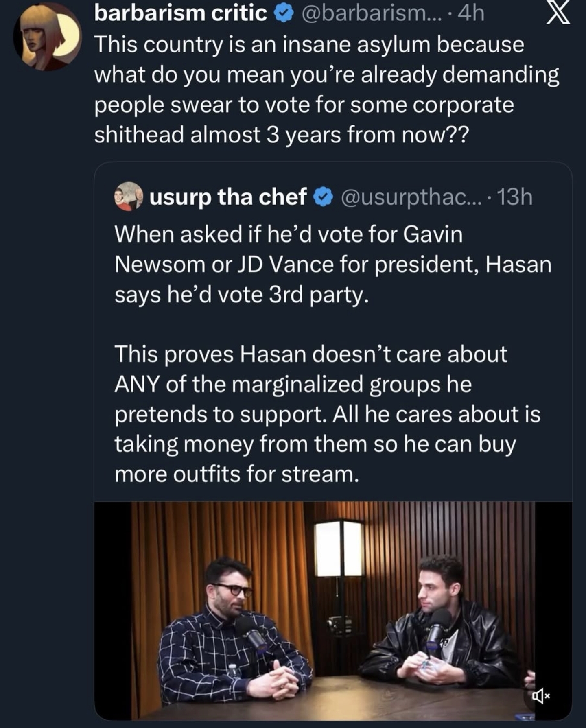The width and height of the screenshot is (586, 728).
Task: Click the usurp tha chef display name
Action: pyautogui.click(x=228, y=197)
